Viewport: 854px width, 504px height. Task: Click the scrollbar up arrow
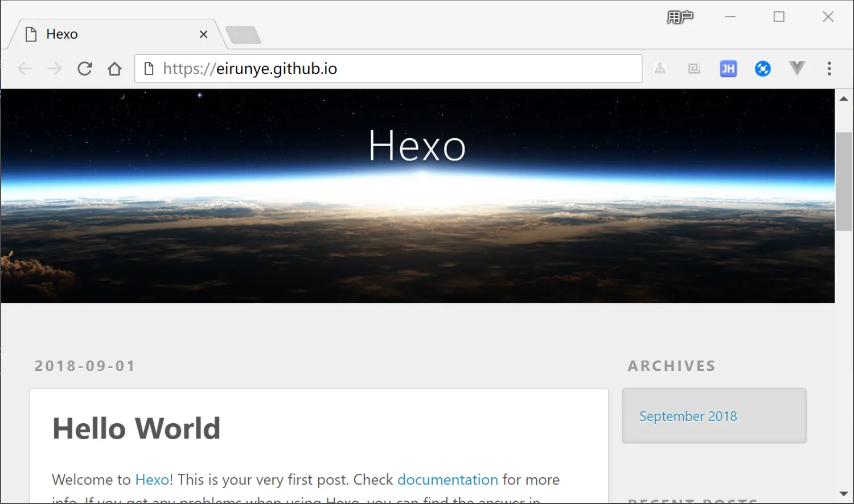coord(844,98)
